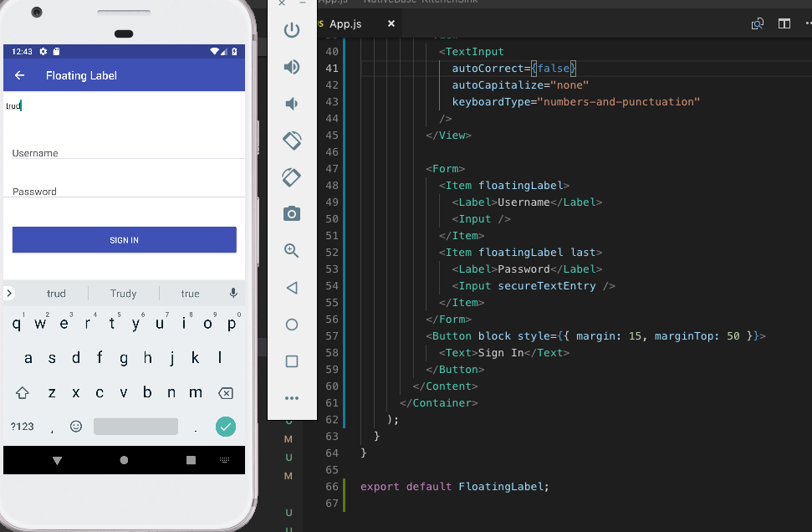Toggle caps with the shift key
Screen dimensions: 812x532
point(23,392)
